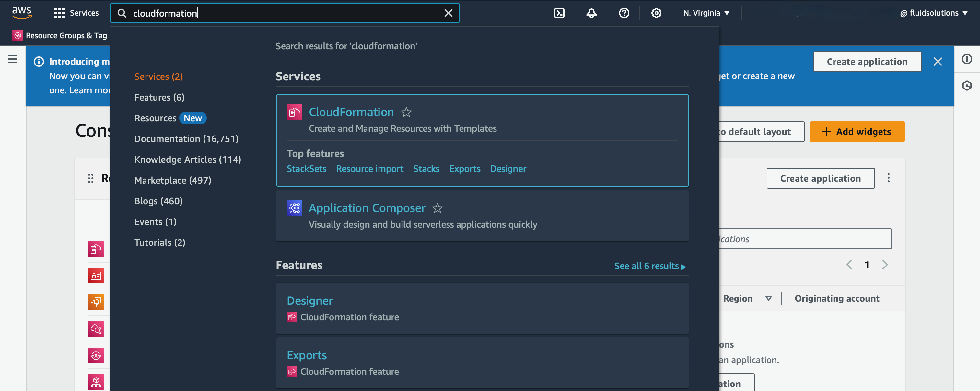980x391 pixels.
Task: Click the Create application button
Action: point(867,61)
